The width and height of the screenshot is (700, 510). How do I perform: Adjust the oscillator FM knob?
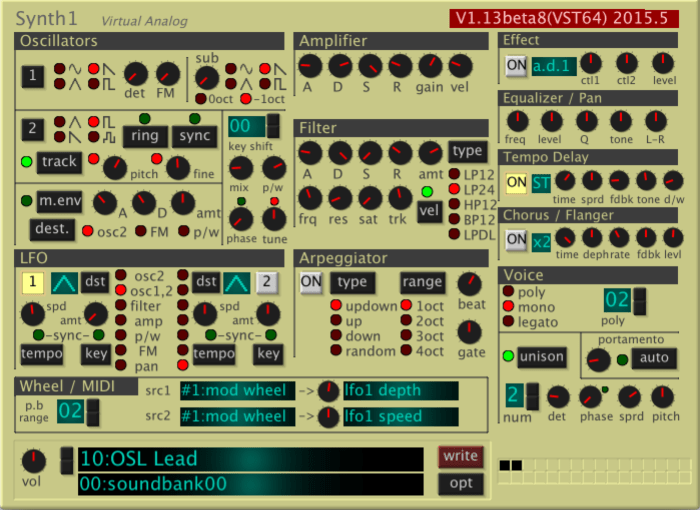(168, 74)
